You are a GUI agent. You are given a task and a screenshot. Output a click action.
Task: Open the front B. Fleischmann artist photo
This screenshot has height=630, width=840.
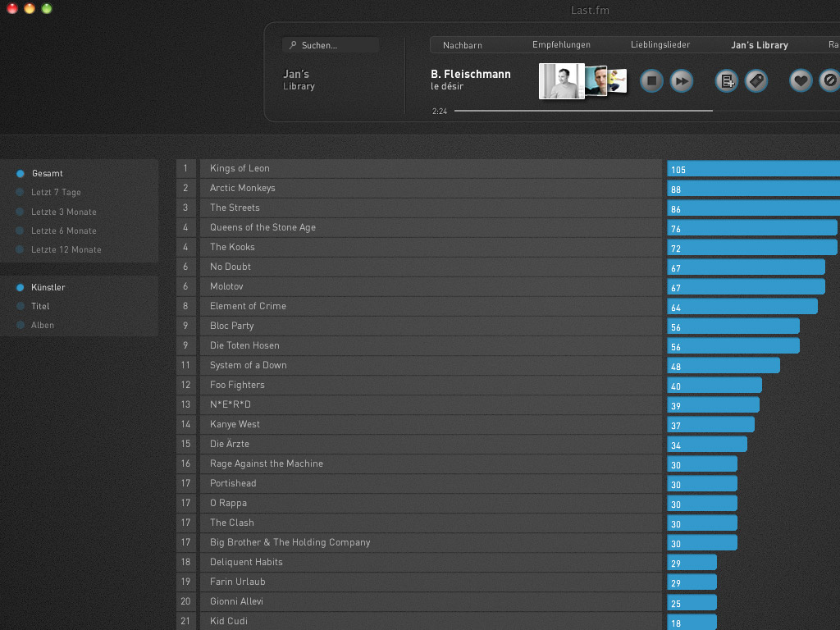click(x=561, y=81)
